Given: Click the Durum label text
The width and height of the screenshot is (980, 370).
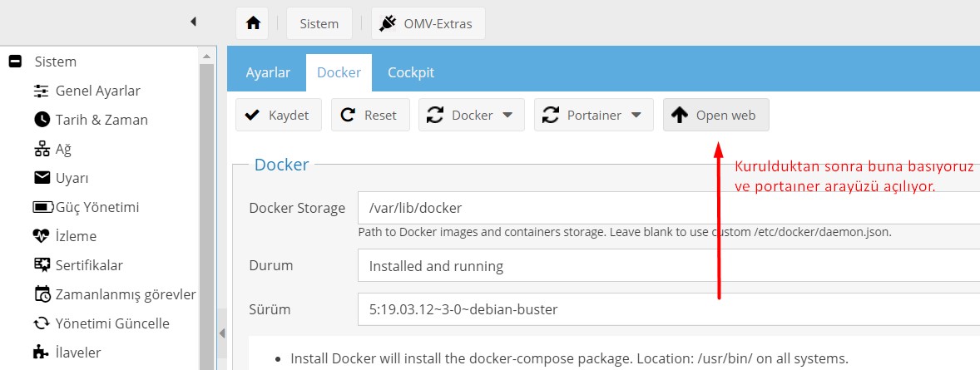Looking at the screenshot, I should (x=270, y=265).
